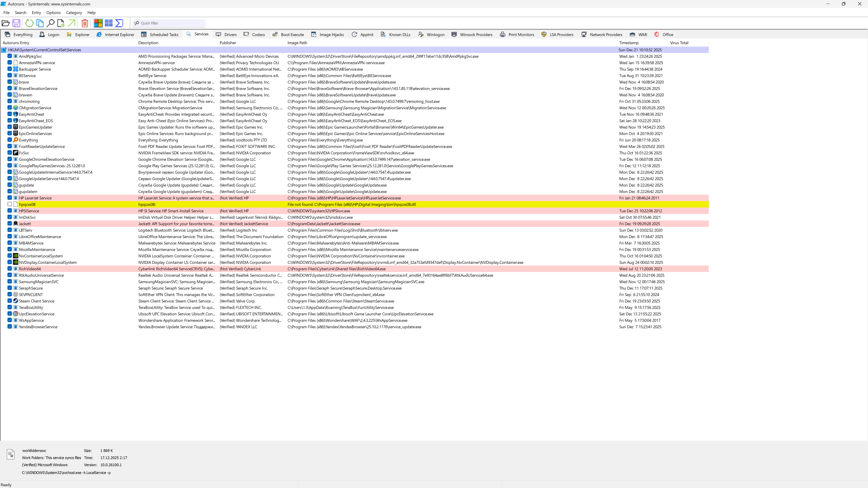
Task: Open the Options menu
Action: pyautogui.click(x=53, y=12)
